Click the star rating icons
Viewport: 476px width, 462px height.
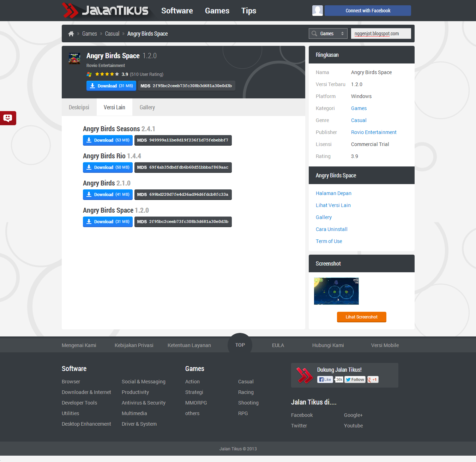pyautogui.click(x=107, y=74)
